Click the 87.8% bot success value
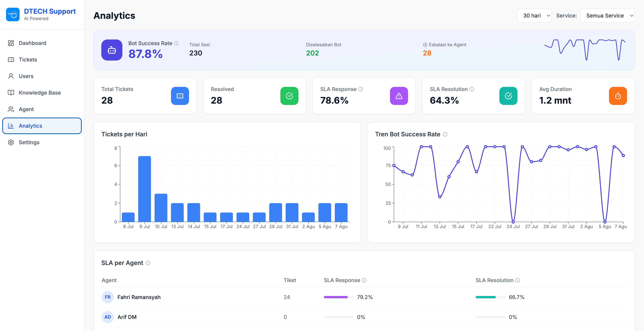The width and height of the screenshot is (644, 331). pyautogui.click(x=146, y=54)
